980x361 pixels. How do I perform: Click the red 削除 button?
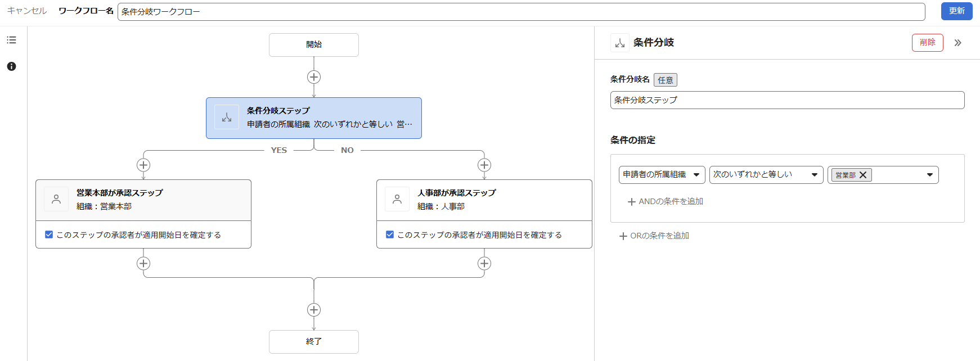(x=927, y=43)
